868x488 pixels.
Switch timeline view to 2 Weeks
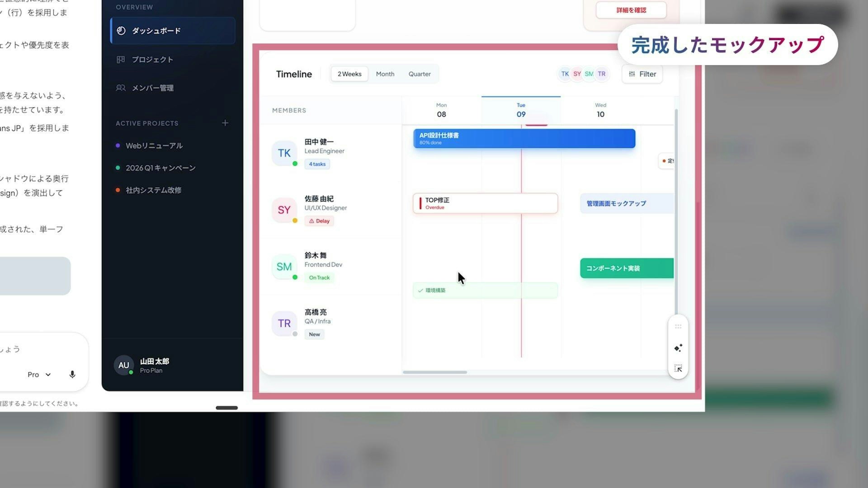(349, 74)
